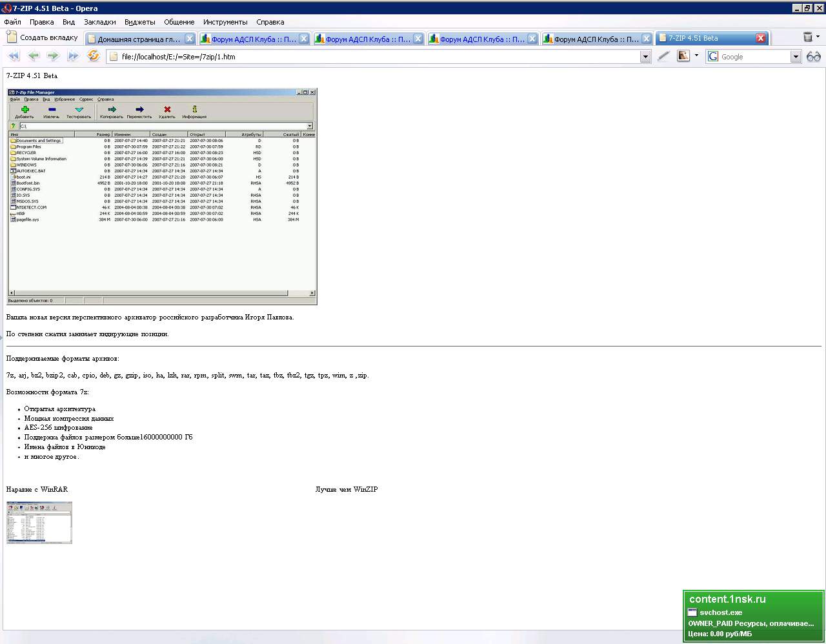Open the Вид menu

coord(68,22)
